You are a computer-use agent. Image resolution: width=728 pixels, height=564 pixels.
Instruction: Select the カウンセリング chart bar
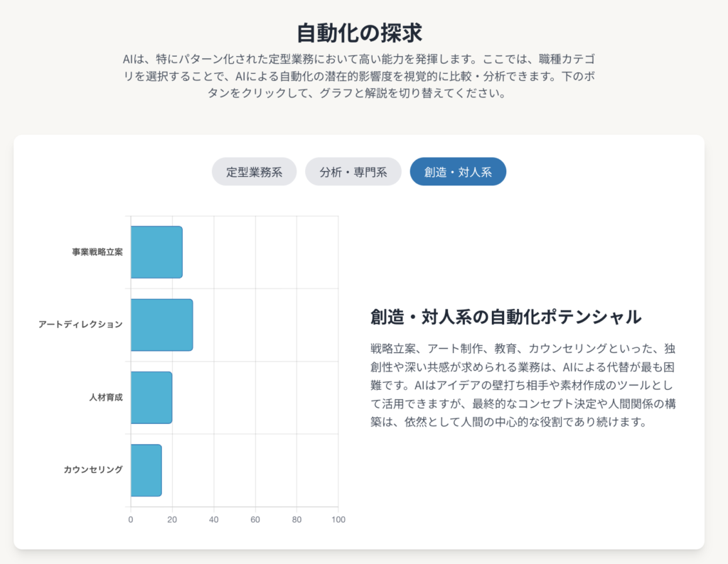click(146, 470)
